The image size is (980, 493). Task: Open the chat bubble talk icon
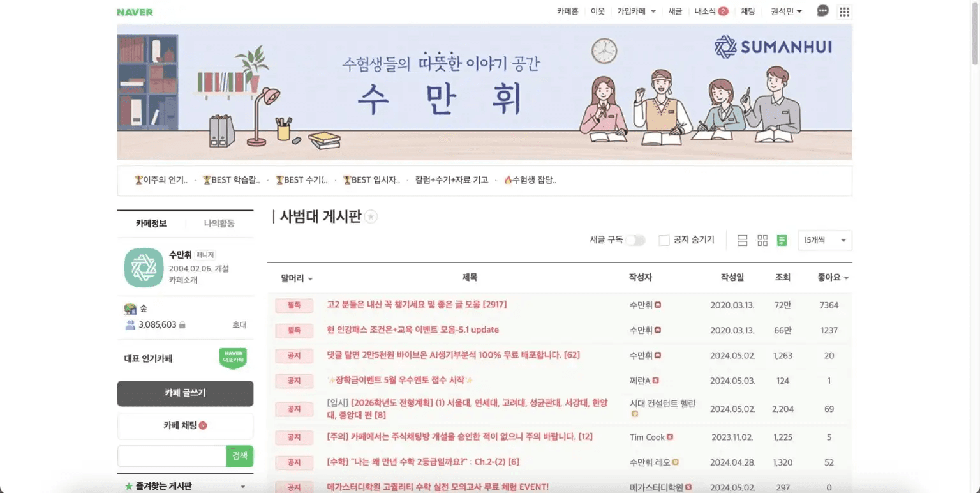[823, 11]
